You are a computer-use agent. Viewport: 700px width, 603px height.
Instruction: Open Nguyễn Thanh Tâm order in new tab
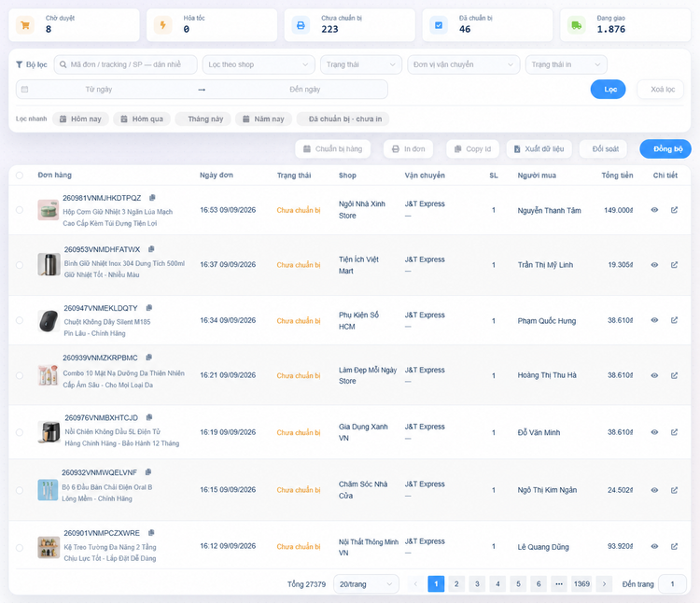(x=674, y=210)
